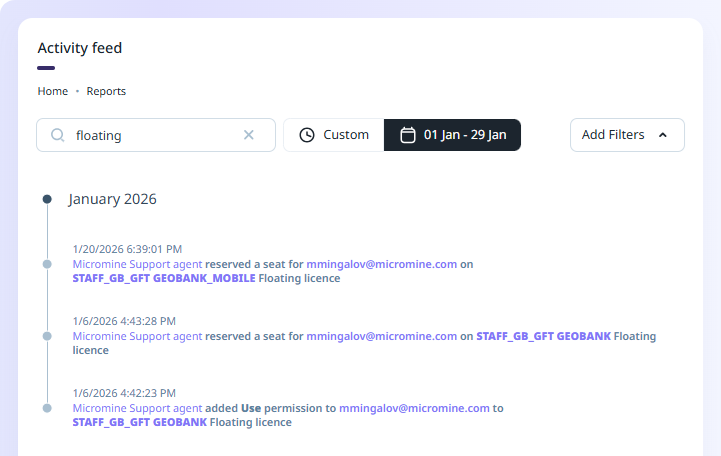Expand the Add Filters chevron
This screenshot has width=721, height=456.
[x=663, y=135]
